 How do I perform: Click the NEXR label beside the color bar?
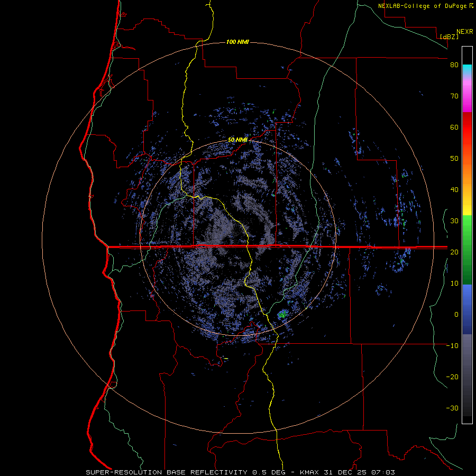pyautogui.click(x=464, y=32)
